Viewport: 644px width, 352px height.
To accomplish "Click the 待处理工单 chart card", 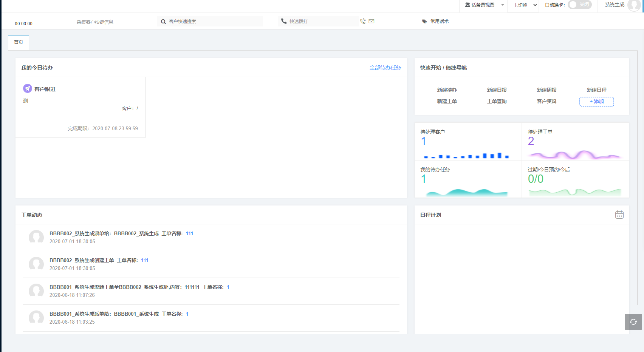I will 575,141.
